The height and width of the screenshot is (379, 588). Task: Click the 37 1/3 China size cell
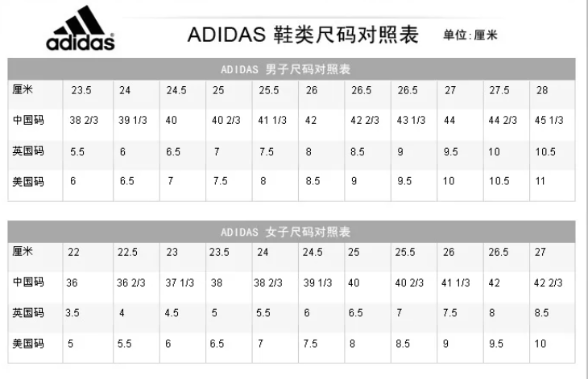click(180, 282)
